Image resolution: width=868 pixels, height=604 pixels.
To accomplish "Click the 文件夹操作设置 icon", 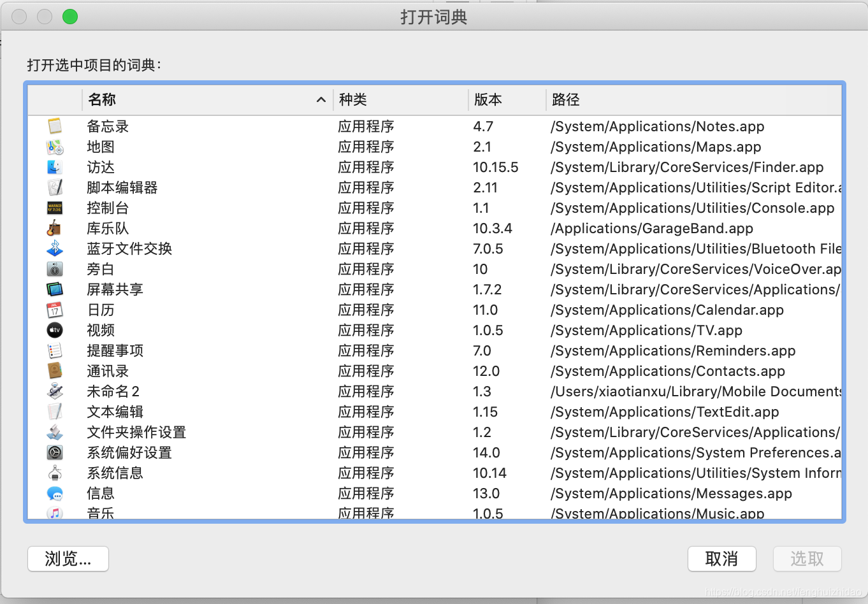I will [x=55, y=432].
